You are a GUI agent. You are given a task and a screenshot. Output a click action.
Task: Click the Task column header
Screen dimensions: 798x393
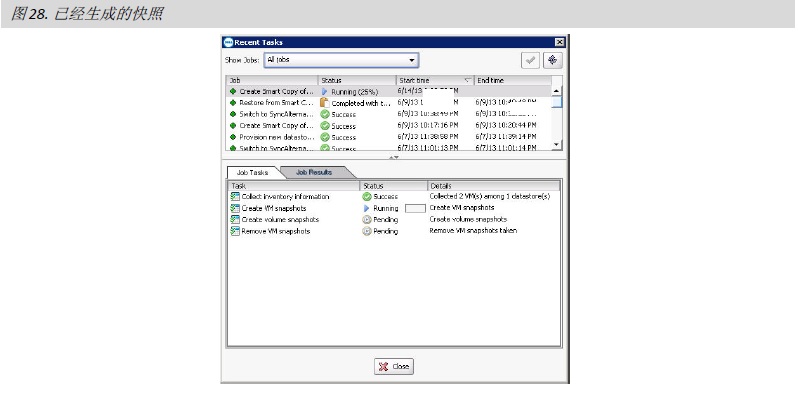(x=294, y=186)
